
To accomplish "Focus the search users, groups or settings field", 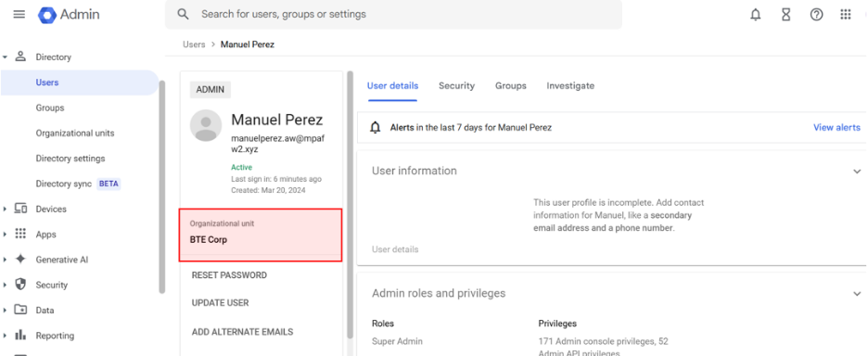I will point(393,15).
